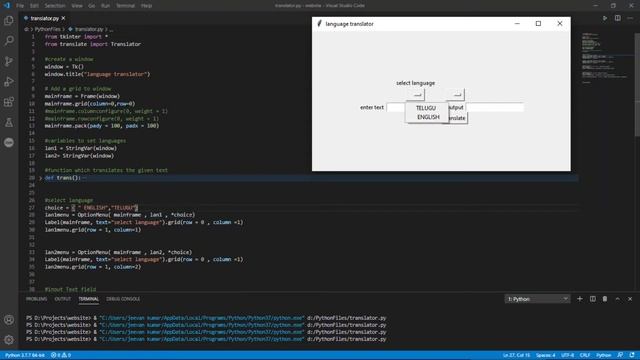This screenshot has height=360, width=640.
Task: Click the 'select language' label in translator window
Action: 416,83
